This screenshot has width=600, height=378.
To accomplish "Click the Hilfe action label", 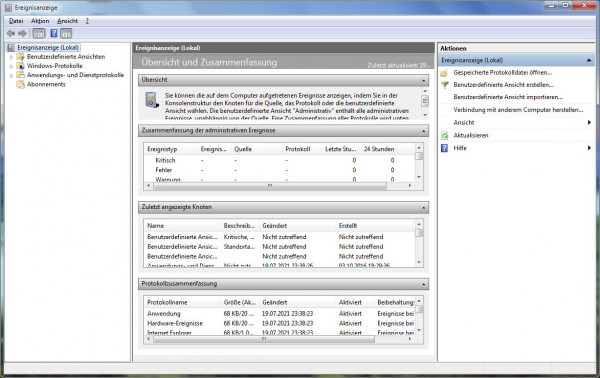I will pyautogui.click(x=460, y=148).
